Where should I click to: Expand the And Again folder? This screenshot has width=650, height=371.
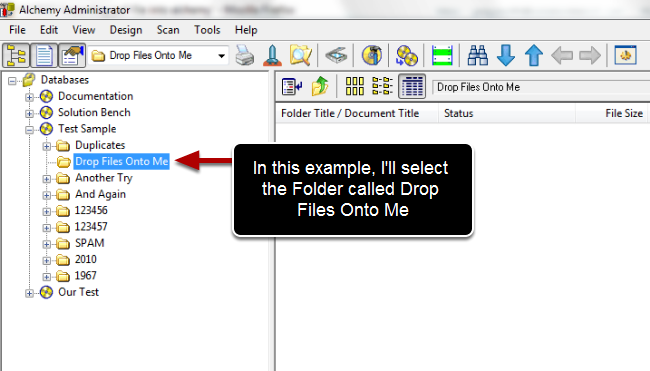(46, 195)
